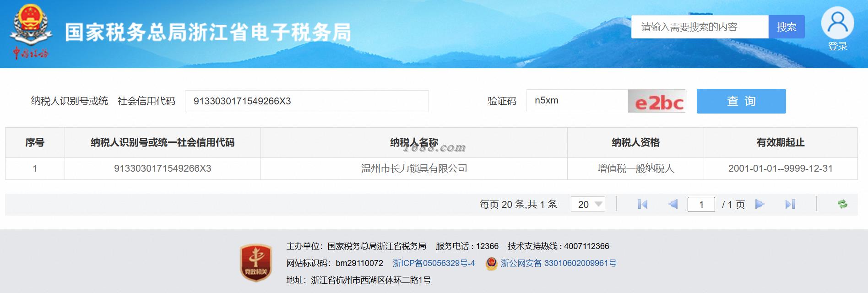Go to first page icon
The image size is (868, 293).
642,204
